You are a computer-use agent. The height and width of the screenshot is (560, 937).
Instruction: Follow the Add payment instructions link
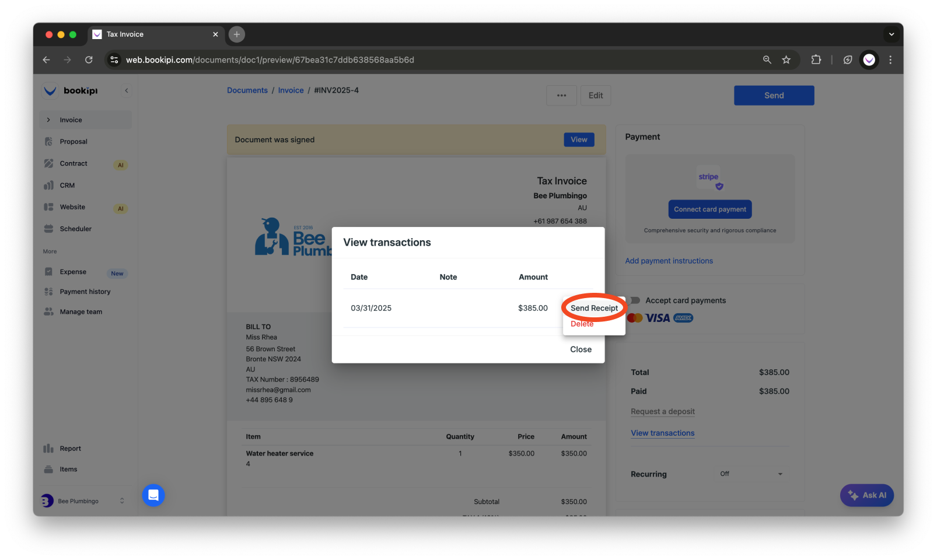pyautogui.click(x=669, y=261)
